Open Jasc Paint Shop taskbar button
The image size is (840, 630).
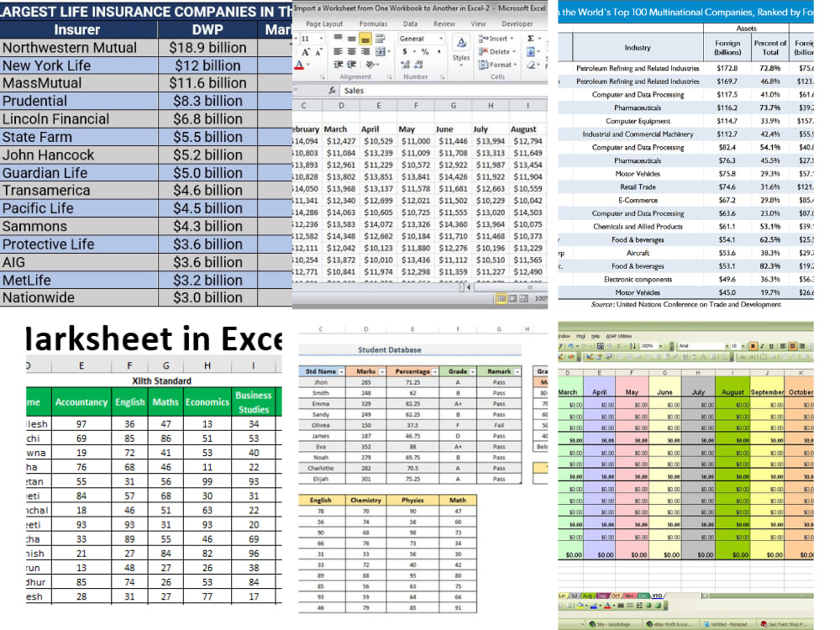coord(784,624)
